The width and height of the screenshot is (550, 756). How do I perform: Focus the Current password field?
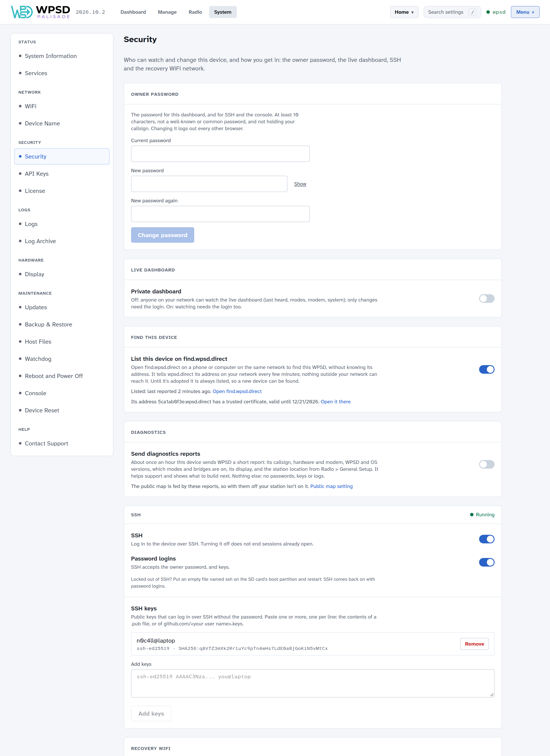220,154
